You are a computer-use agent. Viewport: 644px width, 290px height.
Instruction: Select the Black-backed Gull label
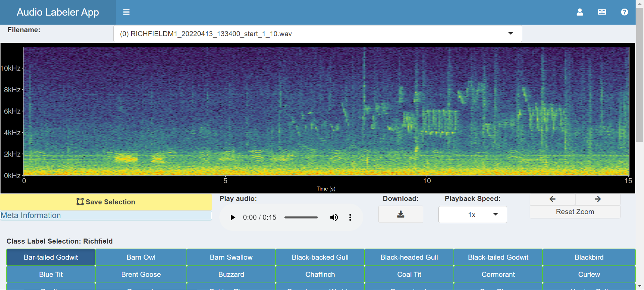[x=320, y=257]
